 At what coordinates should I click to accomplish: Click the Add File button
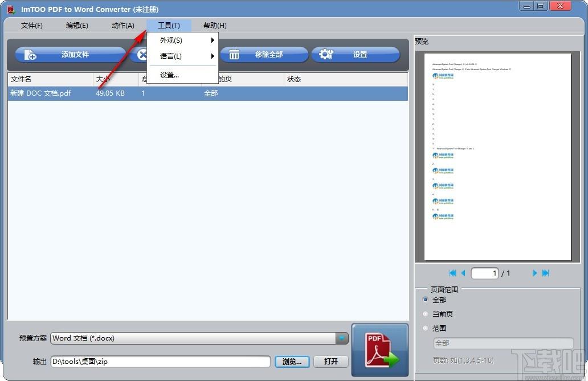click(x=70, y=55)
